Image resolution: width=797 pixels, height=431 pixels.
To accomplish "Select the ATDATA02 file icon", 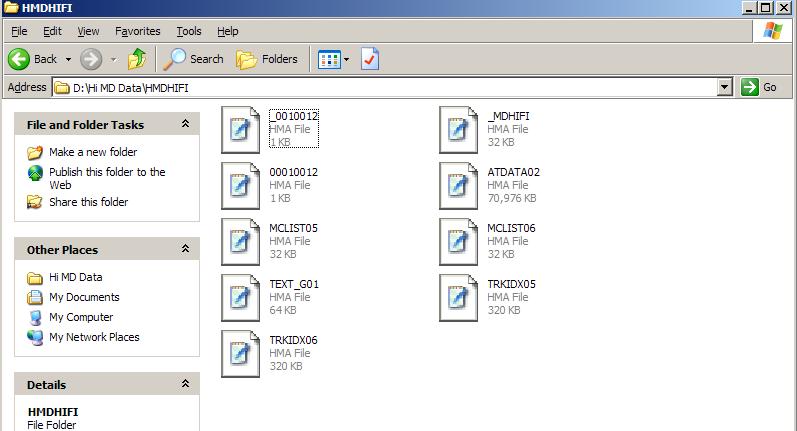I will click(x=458, y=186).
